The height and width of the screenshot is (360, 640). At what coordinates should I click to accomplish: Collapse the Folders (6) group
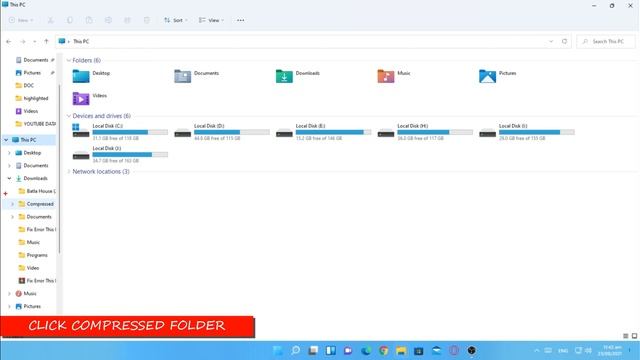click(69, 60)
